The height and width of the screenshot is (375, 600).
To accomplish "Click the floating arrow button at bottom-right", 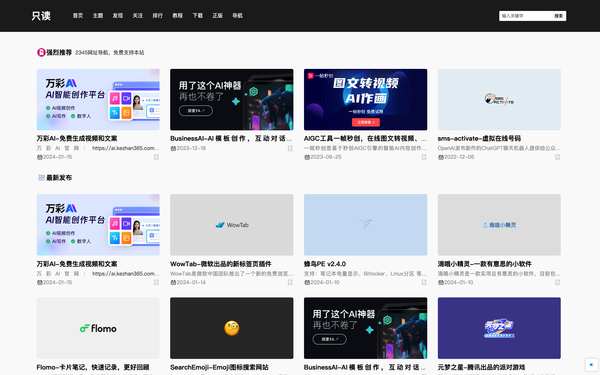I will [591, 365].
